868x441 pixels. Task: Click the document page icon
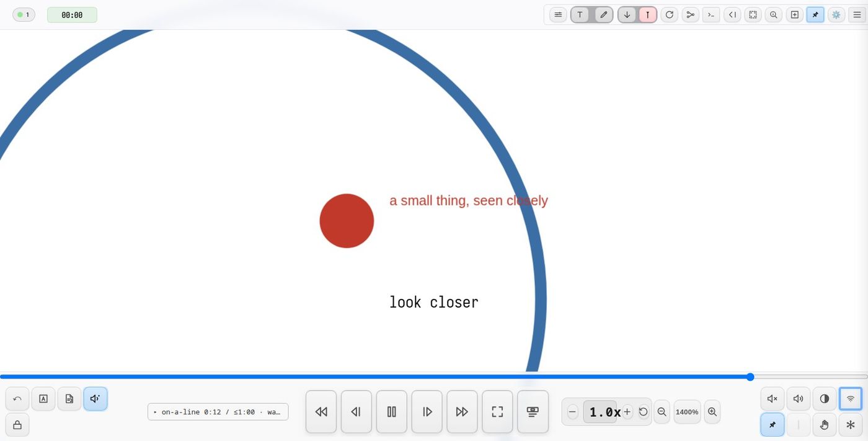coord(69,399)
